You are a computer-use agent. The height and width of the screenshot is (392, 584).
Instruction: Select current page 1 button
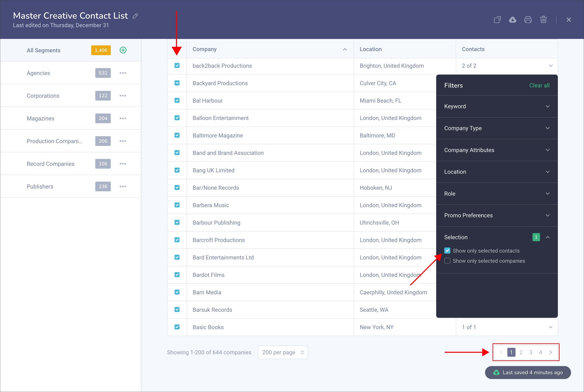(511, 352)
